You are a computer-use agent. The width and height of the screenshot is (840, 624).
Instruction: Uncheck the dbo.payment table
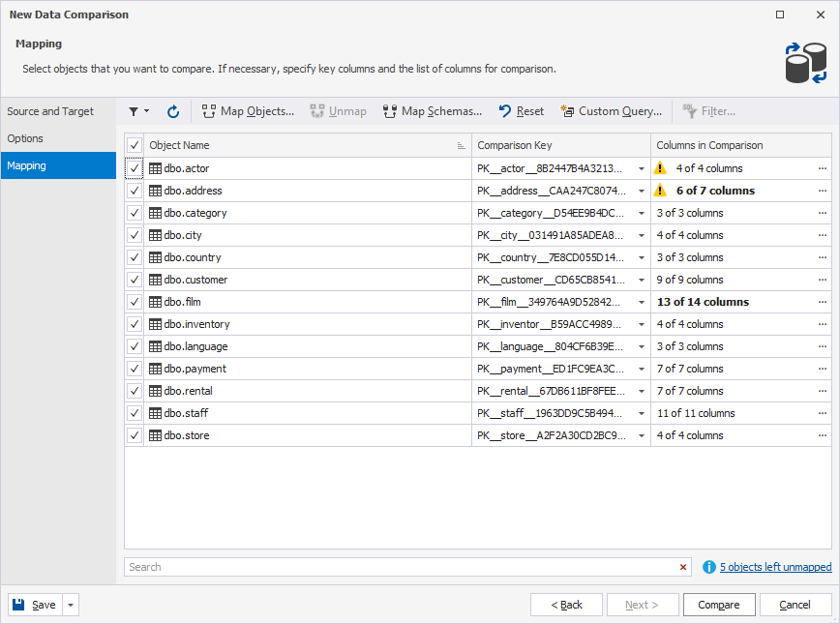(x=135, y=368)
